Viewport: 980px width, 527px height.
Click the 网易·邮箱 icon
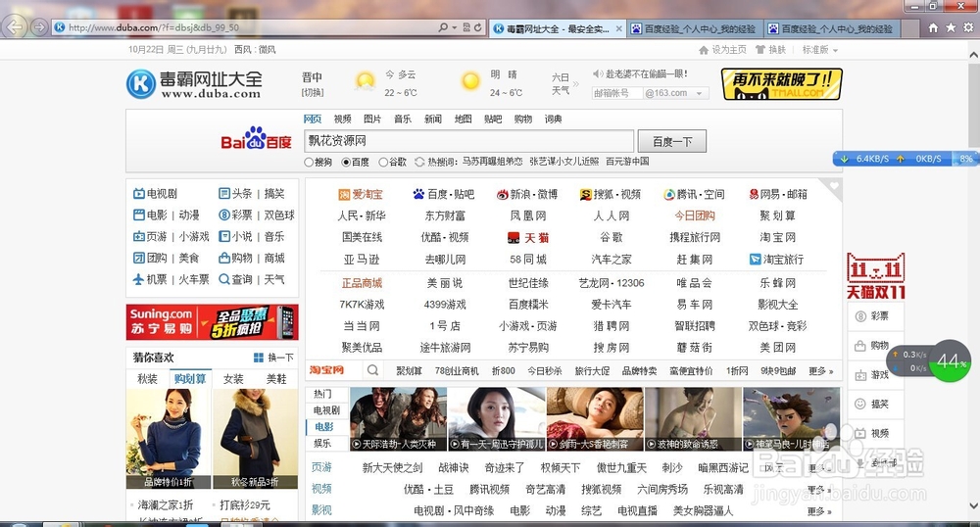pos(754,194)
